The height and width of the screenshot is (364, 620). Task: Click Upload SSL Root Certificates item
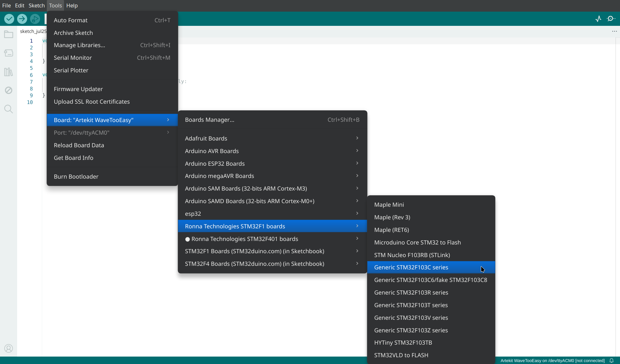(x=112, y=101)
